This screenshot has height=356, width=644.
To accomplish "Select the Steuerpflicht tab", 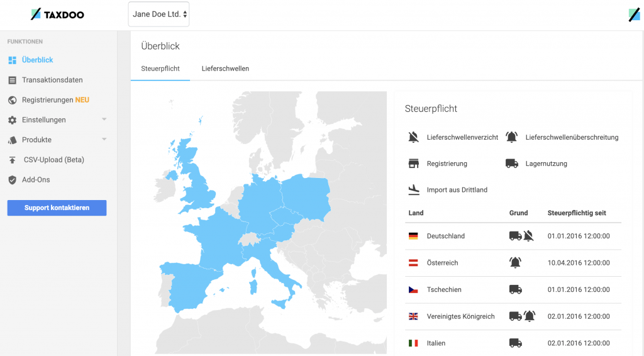I will (x=160, y=69).
